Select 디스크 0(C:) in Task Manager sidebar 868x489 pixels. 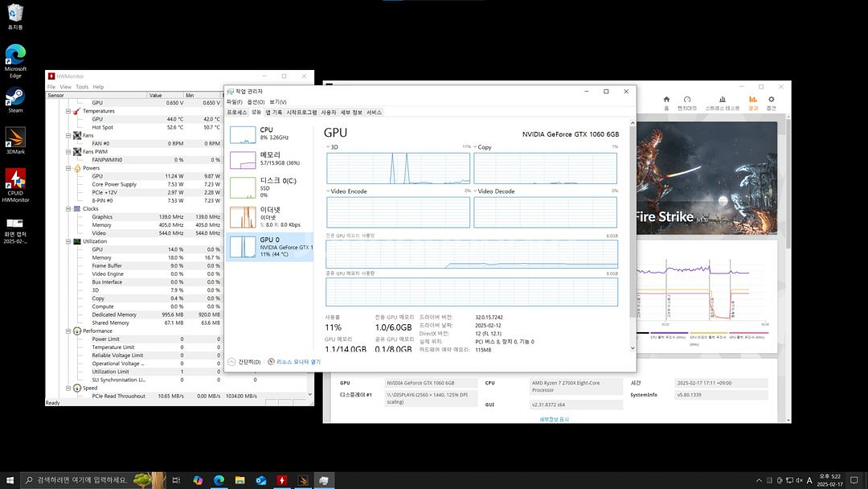(x=269, y=187)
